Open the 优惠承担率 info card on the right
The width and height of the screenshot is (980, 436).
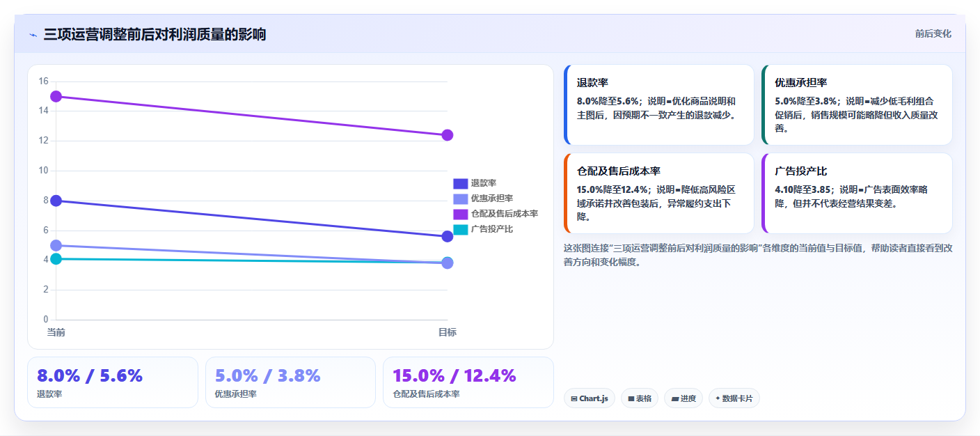(857, 104)
